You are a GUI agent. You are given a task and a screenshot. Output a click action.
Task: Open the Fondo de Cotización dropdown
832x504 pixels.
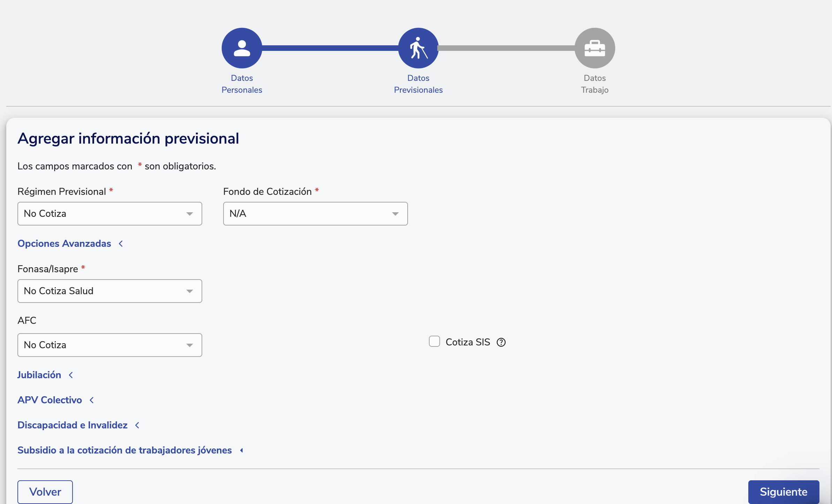(315, 214)
